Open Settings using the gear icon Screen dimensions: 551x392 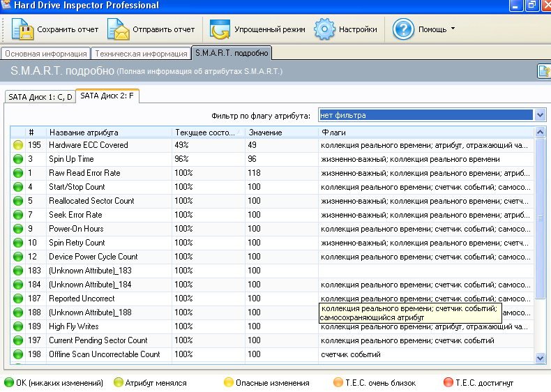325,30
